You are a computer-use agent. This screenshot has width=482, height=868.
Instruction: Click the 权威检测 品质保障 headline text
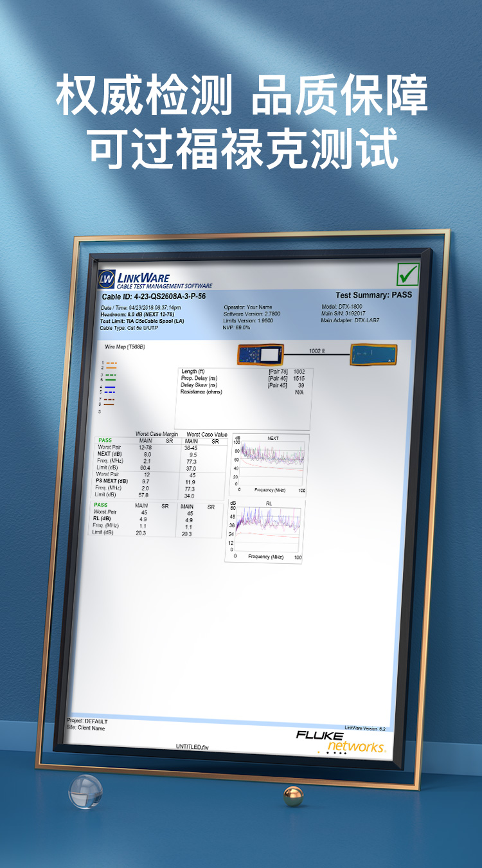coord(241,96)
